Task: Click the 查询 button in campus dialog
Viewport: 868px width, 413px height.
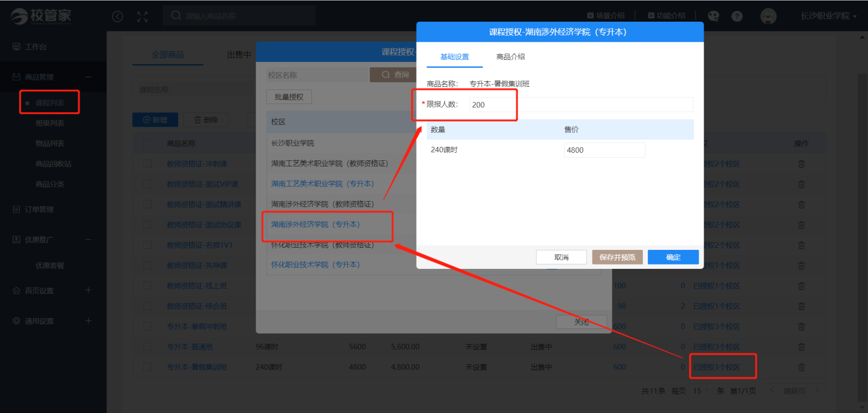Action: [x=393, y=75]
